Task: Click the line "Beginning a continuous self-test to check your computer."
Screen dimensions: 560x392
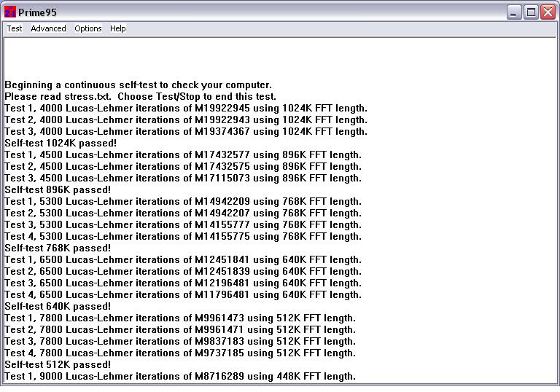Action: click(139, 85)
